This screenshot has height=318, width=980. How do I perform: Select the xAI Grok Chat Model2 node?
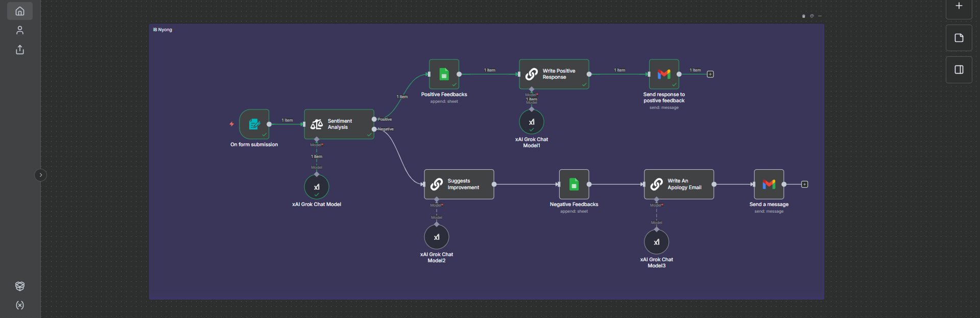[x=437, y=237]
